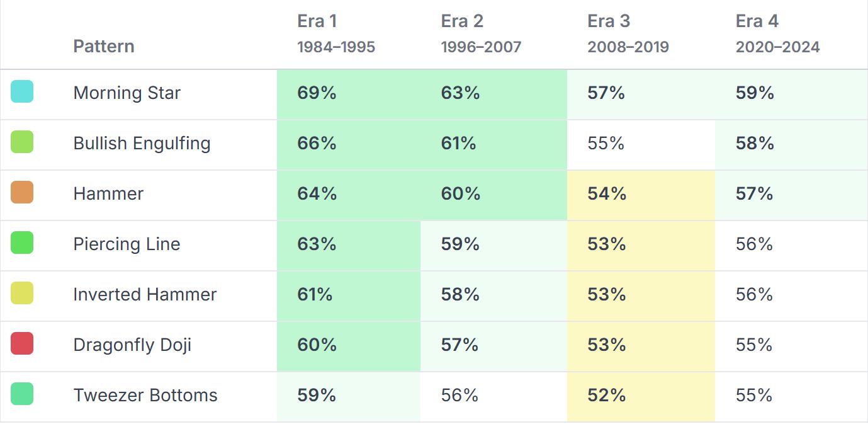Select the green Piercing Line swatch
This screenshot has height=429, width=868.
click(22, 243)
